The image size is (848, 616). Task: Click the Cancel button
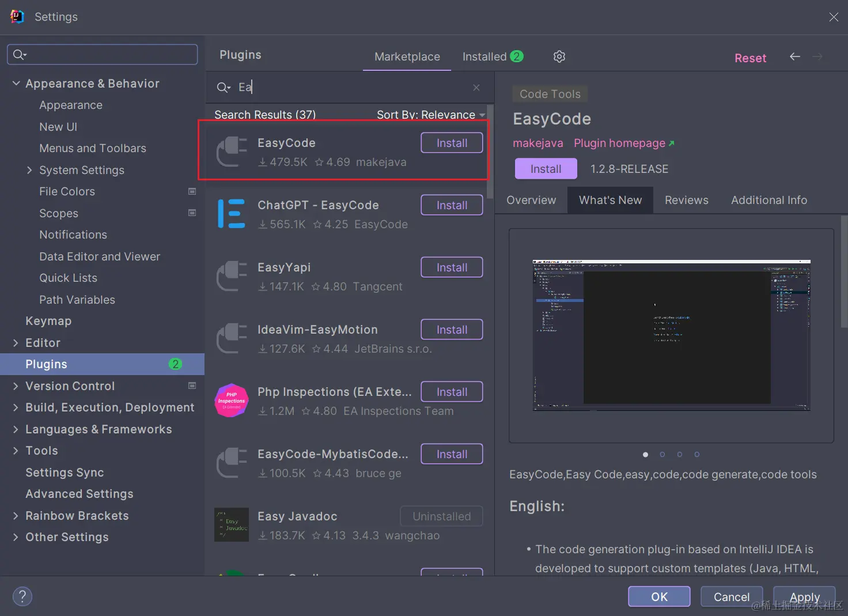[732, 596]
